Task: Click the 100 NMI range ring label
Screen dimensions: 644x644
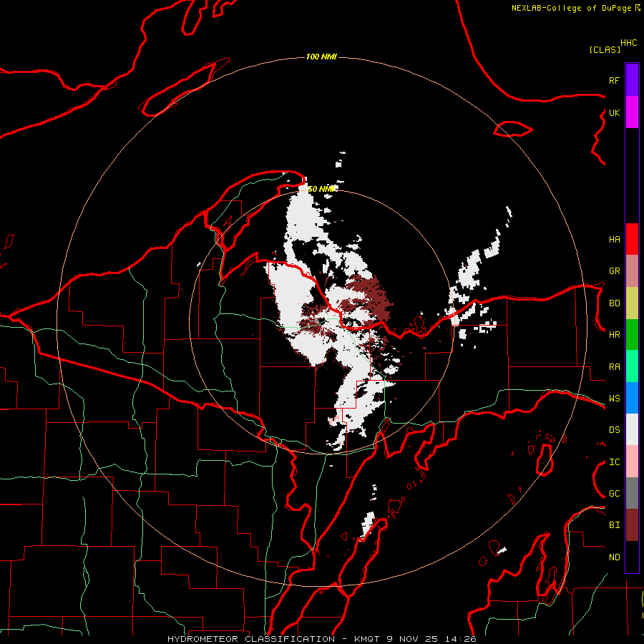Action: (321, 57)
